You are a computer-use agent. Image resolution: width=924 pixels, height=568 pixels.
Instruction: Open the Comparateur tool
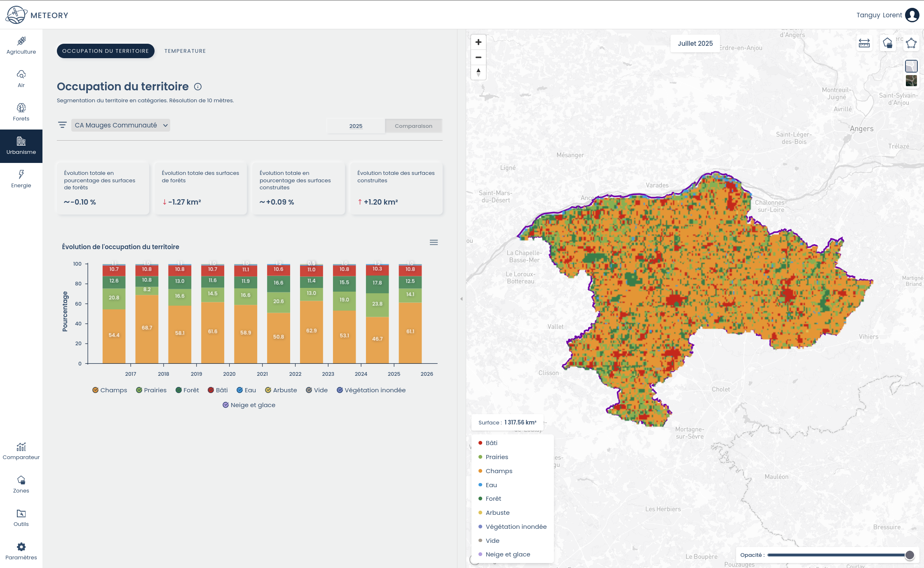click(x=21, y=451)
